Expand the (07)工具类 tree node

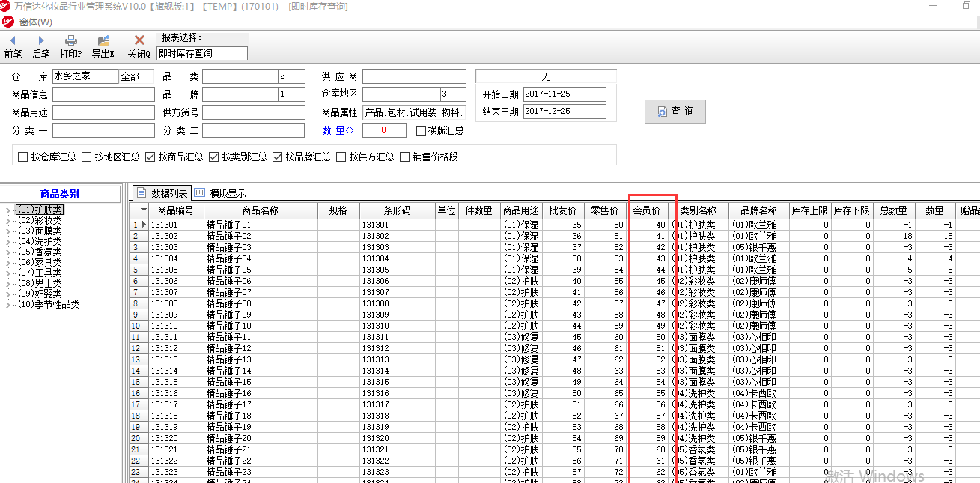click(7, 273)
